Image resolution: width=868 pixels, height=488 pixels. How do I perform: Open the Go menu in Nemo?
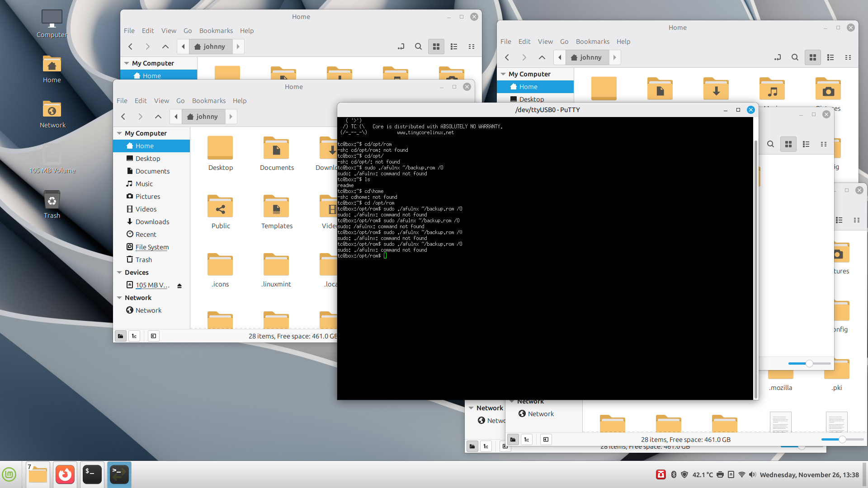pos(180,100)
